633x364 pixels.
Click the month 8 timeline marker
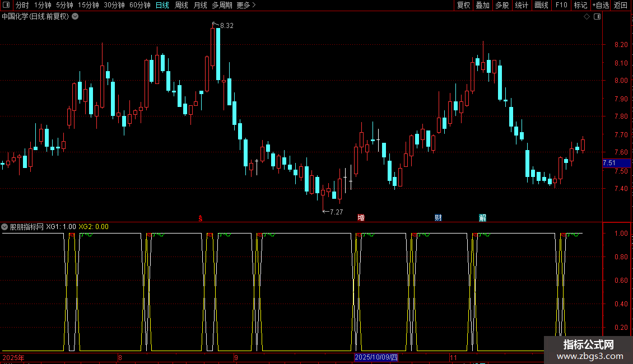coord(120,357)
